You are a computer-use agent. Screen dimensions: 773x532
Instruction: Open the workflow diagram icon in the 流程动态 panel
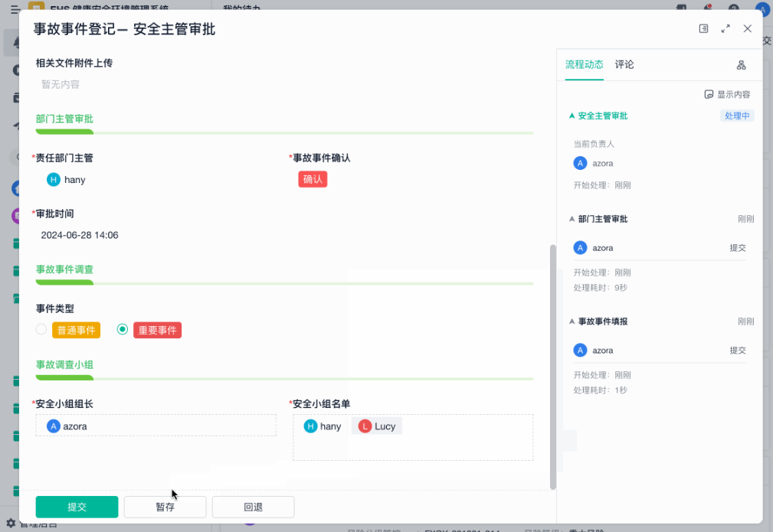pos(741,65)
